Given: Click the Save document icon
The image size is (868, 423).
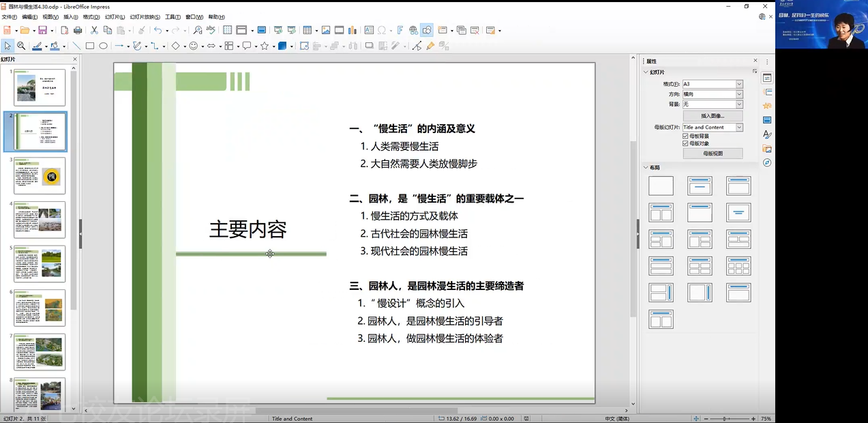Looking at the screenshot, I should click(42, 30).
